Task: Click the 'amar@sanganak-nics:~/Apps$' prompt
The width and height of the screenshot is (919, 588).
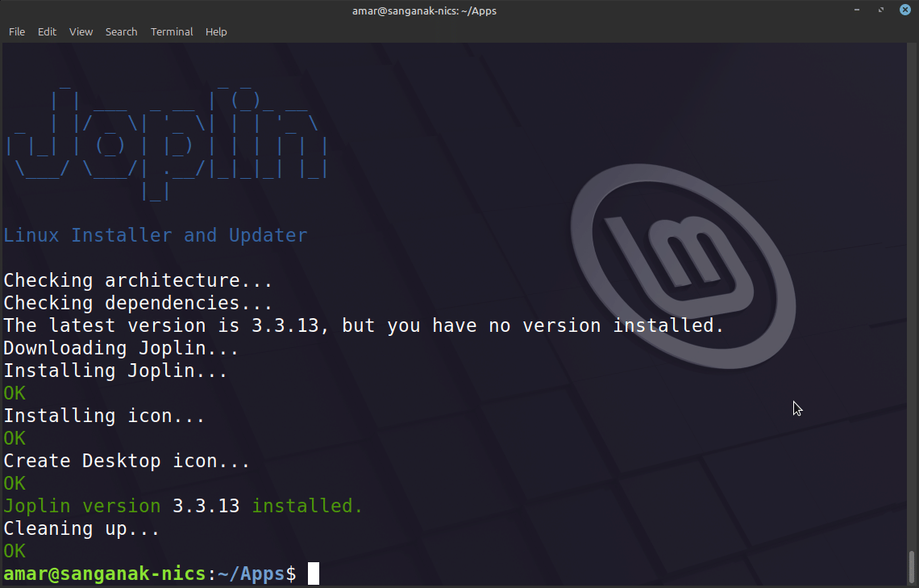Action: tap(150, 574)
